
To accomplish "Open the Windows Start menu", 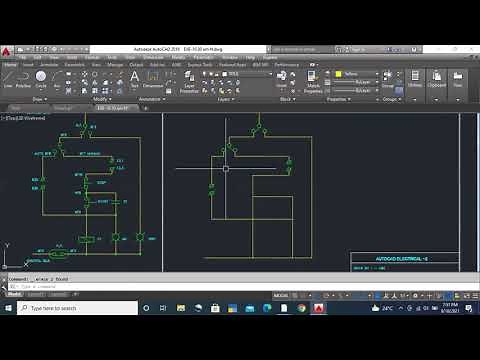I will click(x=8, y=308).
